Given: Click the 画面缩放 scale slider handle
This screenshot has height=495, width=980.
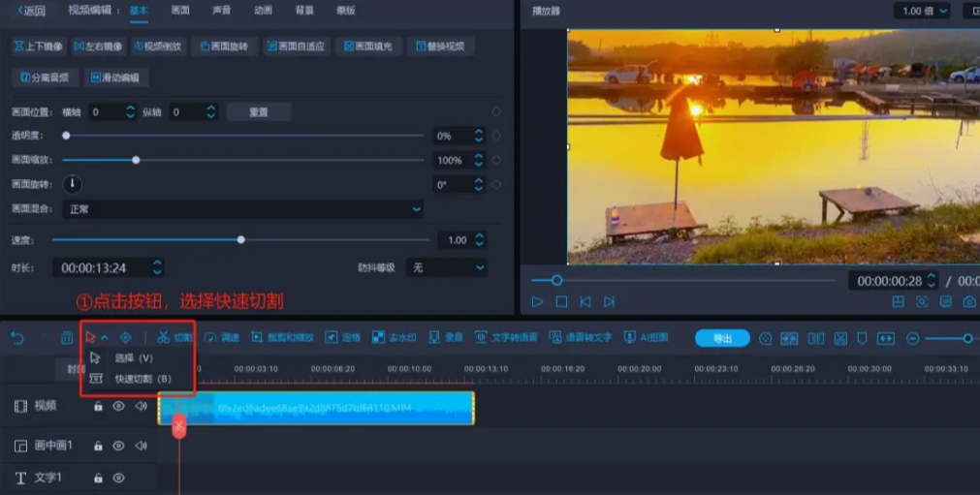Looking at the screenshot, I should click(x=136, y=160).
